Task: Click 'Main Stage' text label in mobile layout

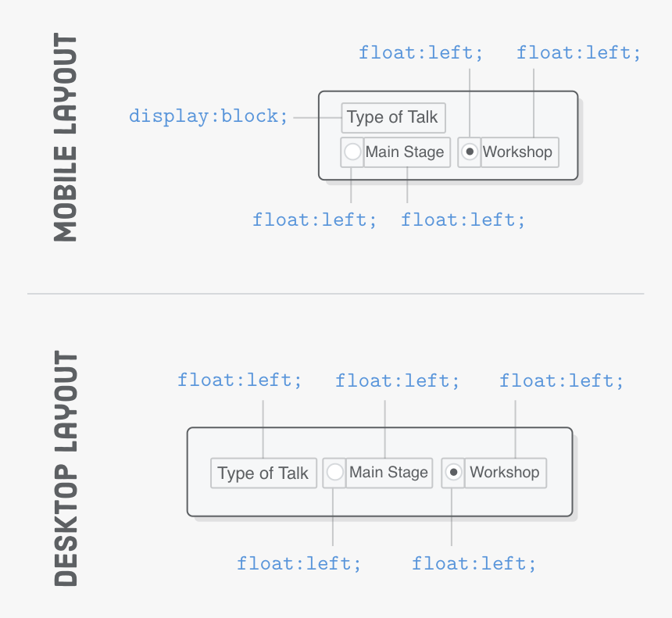Action: point(406,152)
